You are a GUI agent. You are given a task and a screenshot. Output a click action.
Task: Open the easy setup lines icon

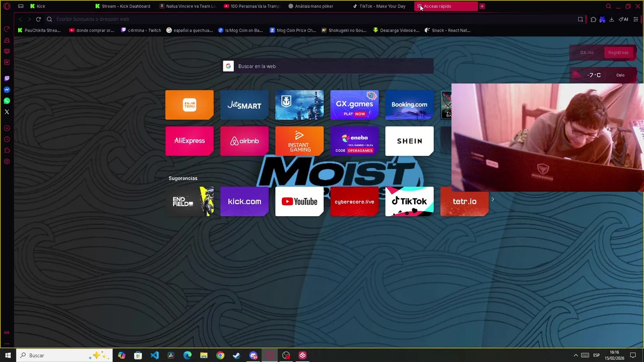[x=636, y=19]
